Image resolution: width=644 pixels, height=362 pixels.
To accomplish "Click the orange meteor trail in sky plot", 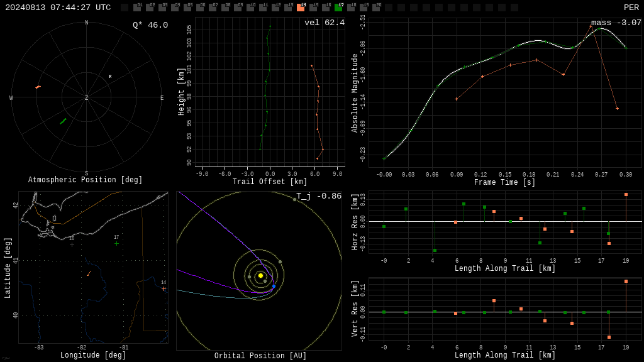I will 38,87.
